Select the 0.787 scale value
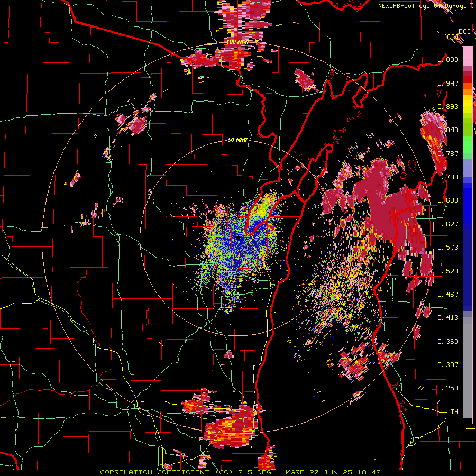This screenshot has height=476, width=476. point(448,153)
